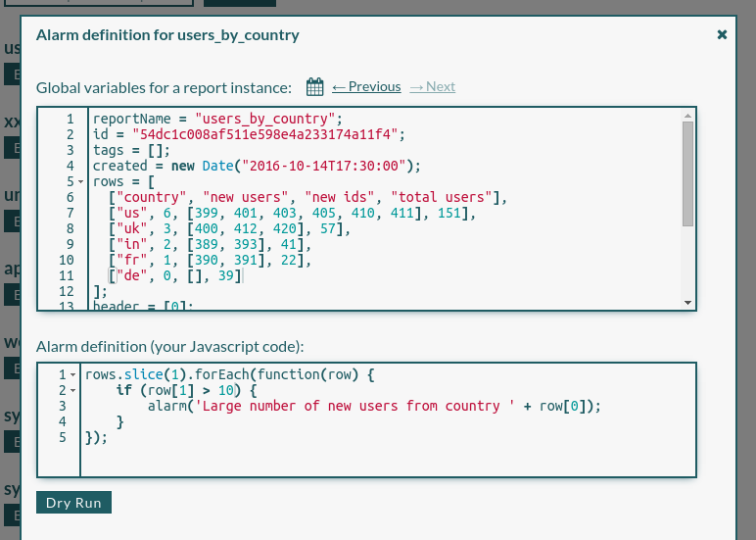Click the "Alarm definition for users_by_country" title
This screenshot has height=540, width=756.
pyautogui.click(x=167, y=34)
